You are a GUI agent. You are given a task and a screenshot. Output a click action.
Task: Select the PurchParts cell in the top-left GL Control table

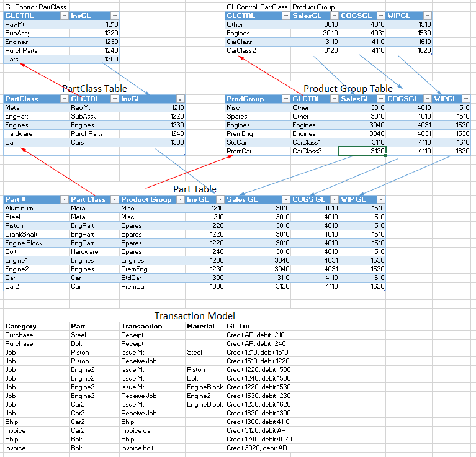(x=36, y=51)
